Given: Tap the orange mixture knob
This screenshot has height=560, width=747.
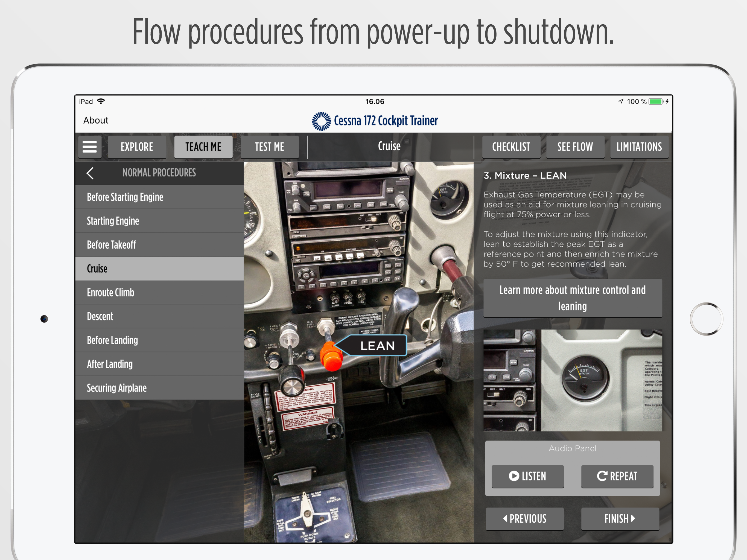Looking at the screenshot, I should (331, 357).
